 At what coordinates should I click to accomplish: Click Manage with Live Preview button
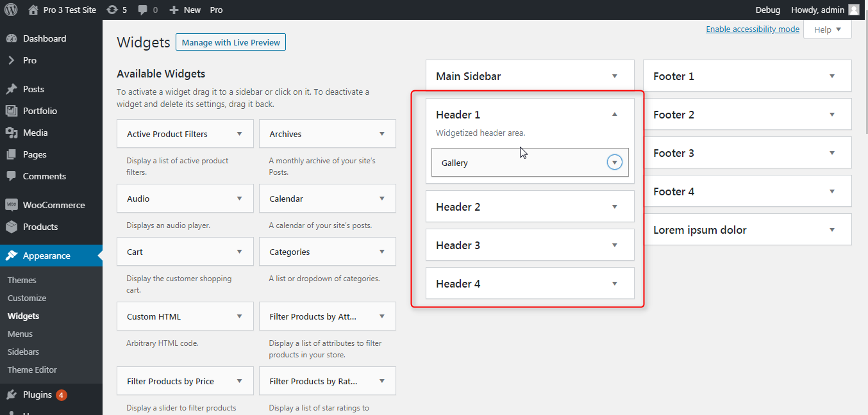pos(231,42)
